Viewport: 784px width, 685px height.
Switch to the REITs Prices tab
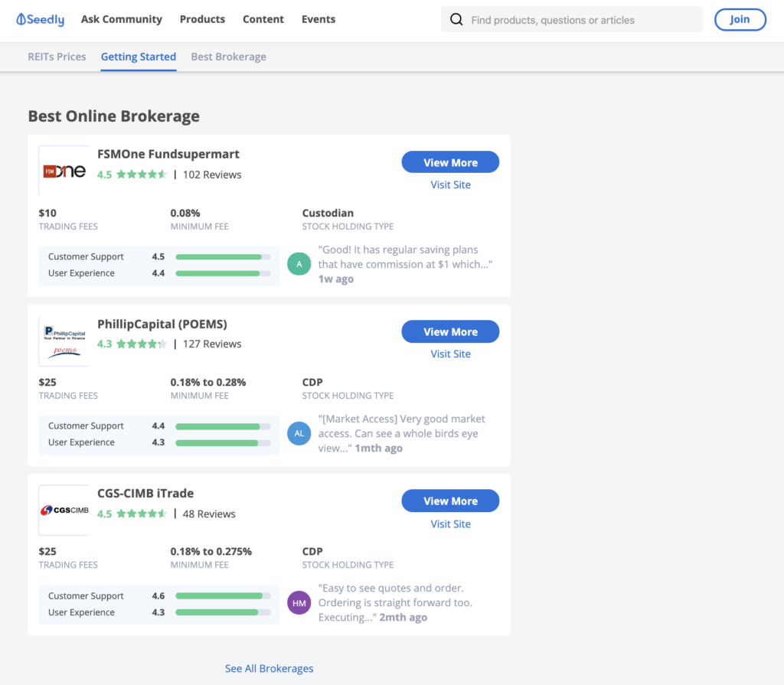pyautogui.click(x=57, y=57)
